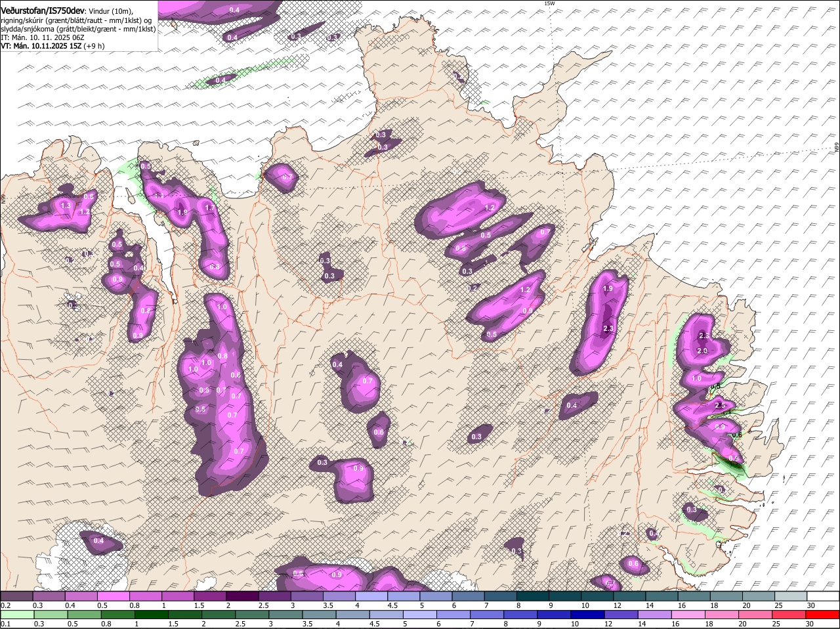Select the dark teal upper swatch between 8 and 9
The width and height of the screenshot is (840, 629).
pyautogui.click(x=532, y=596)
